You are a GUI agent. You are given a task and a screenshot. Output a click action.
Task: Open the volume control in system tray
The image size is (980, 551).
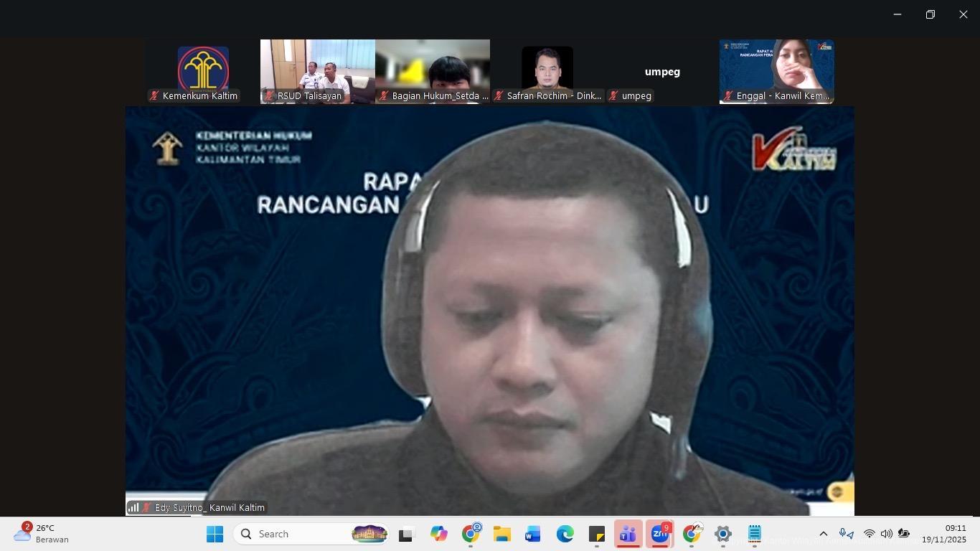coord(886,534)
